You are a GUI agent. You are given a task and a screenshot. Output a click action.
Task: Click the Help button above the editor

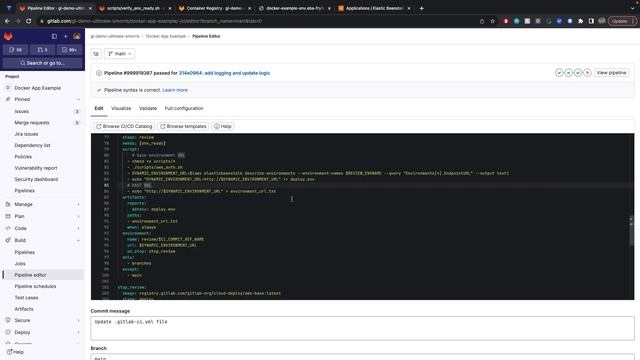click(x=223, y=126)
